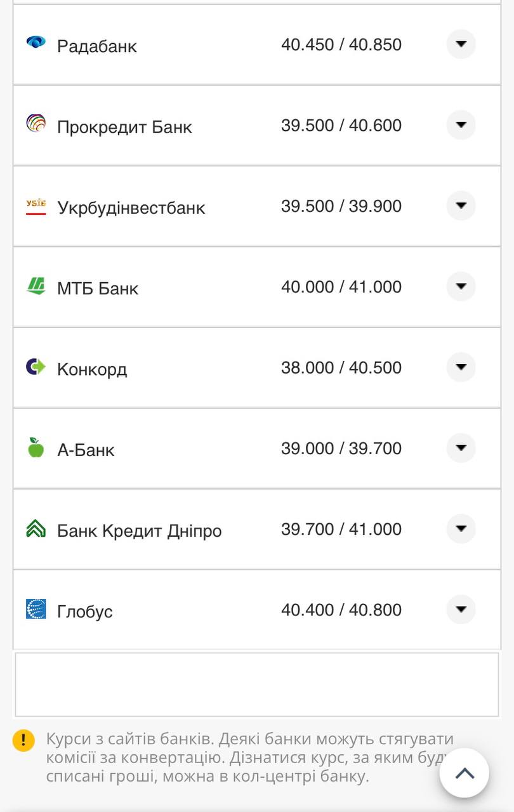
Task: Expand the Конкорд rate row
Action: [461, 367]
